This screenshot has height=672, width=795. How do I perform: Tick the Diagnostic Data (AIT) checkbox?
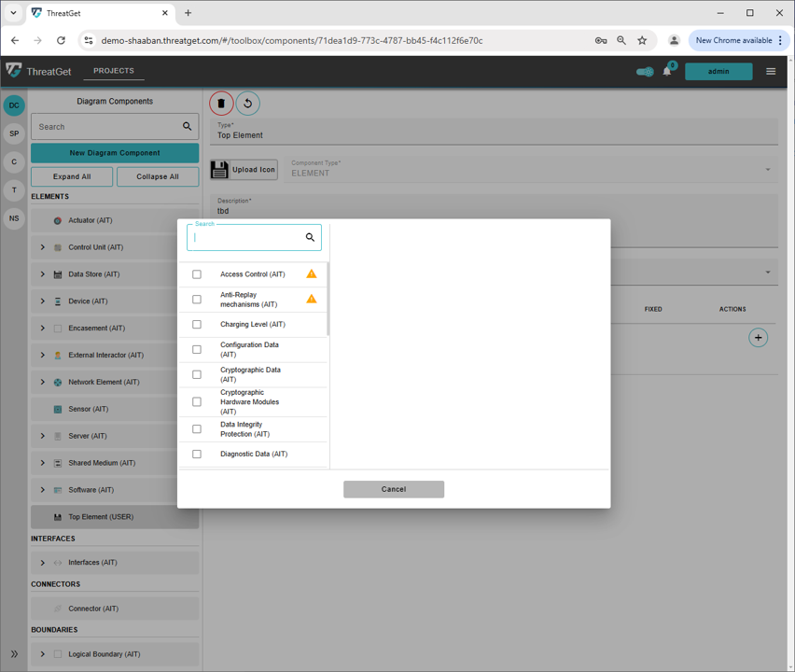pyautogui.click(x=196, y=453)
